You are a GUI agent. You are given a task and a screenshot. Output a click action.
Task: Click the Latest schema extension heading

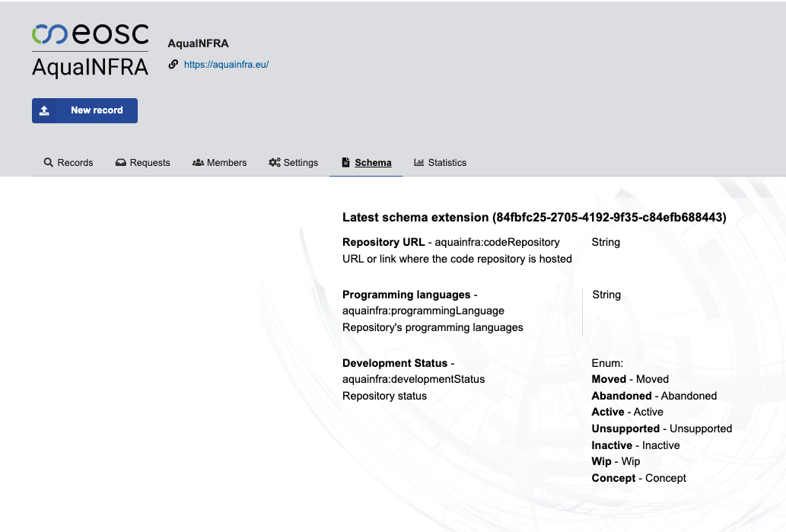click(x=534, y=217)
